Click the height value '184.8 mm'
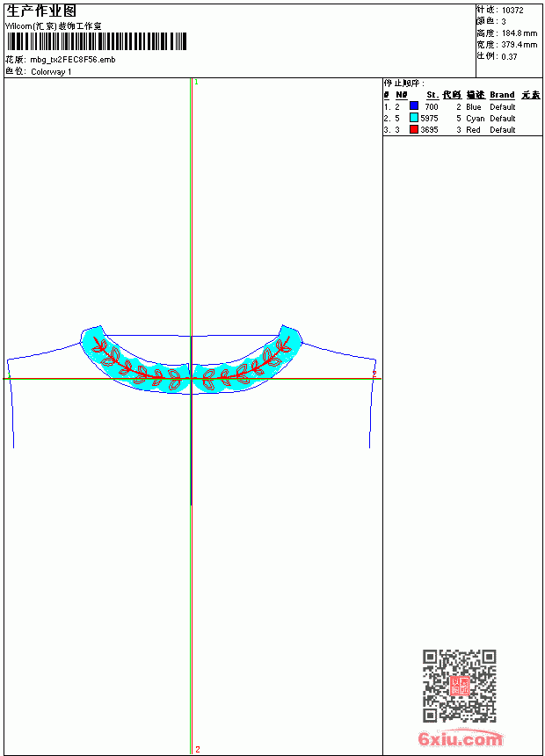 (519, 33)
